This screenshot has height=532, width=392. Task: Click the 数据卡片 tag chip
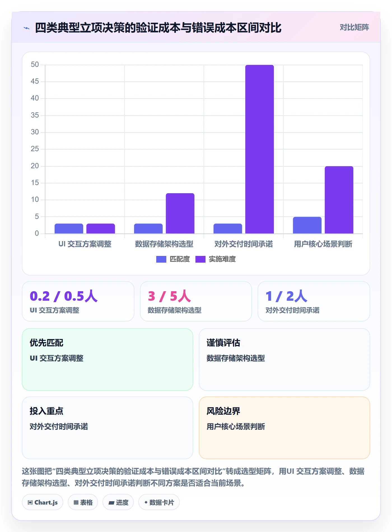point(159,502)
